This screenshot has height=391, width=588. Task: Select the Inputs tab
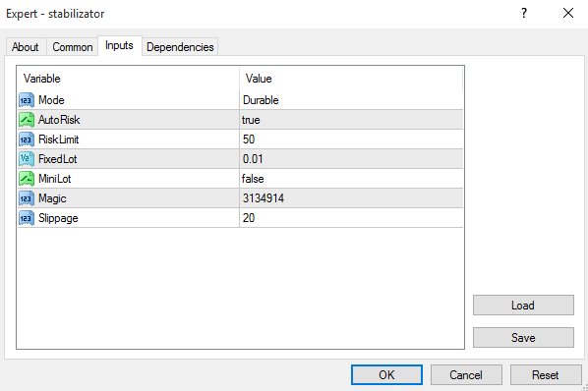pos(120,46)
